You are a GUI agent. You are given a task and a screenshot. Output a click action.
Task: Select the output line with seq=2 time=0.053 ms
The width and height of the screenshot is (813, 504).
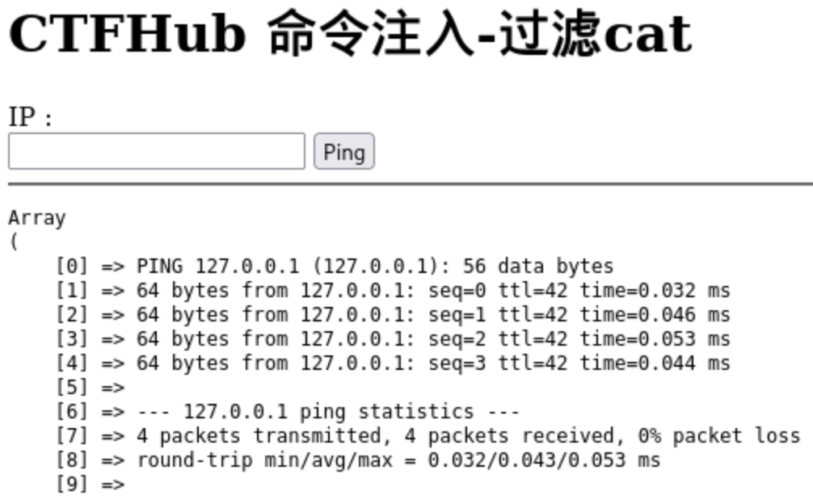click(x=393, y=339)
